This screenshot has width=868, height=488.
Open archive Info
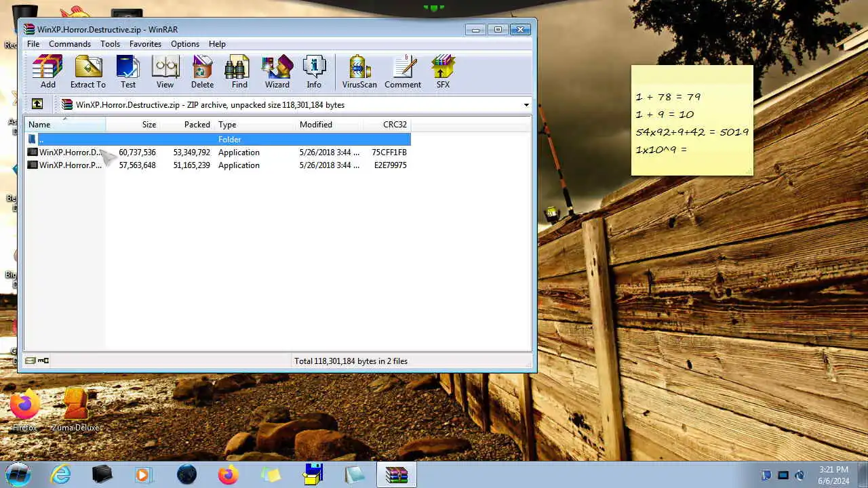click(314, 72)
